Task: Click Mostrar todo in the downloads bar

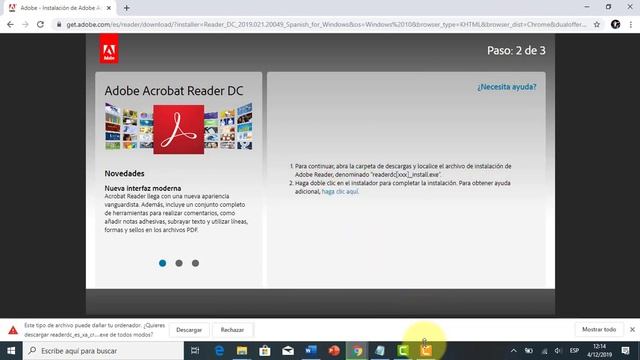Action: pyautogui.click(x=599, y=329)
